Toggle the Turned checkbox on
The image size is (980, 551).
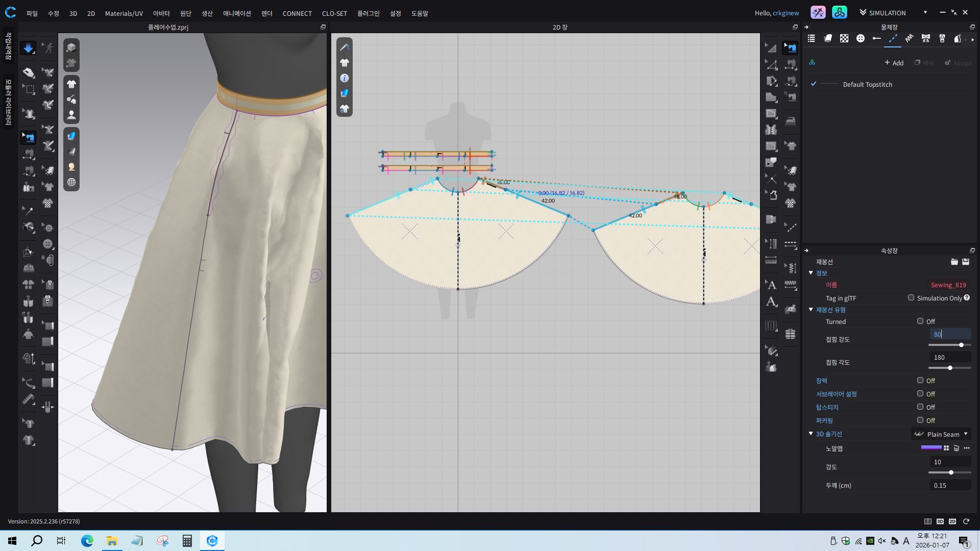click(920, 321)
